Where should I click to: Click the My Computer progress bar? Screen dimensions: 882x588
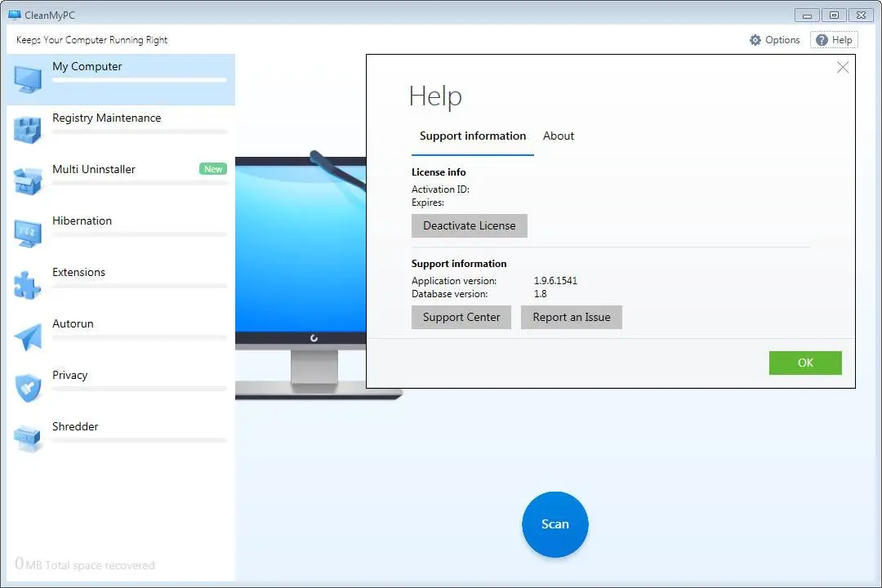pos(140,81)
